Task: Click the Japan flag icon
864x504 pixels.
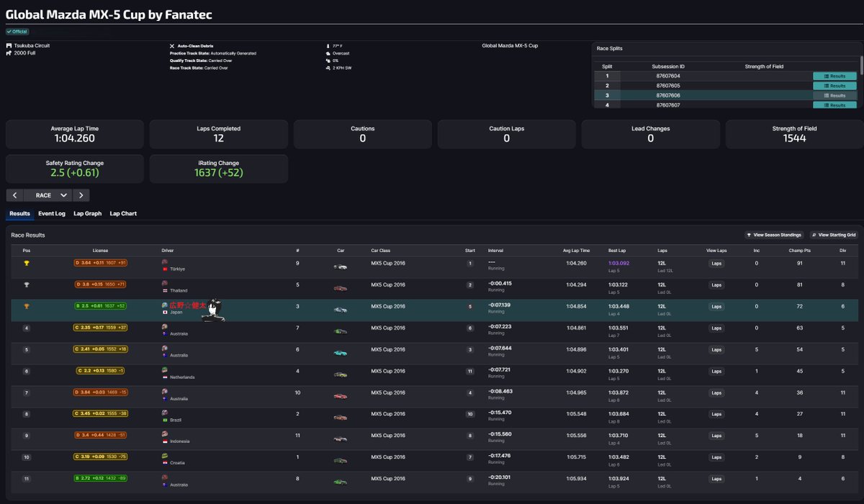Action: (x=165, y=312)
